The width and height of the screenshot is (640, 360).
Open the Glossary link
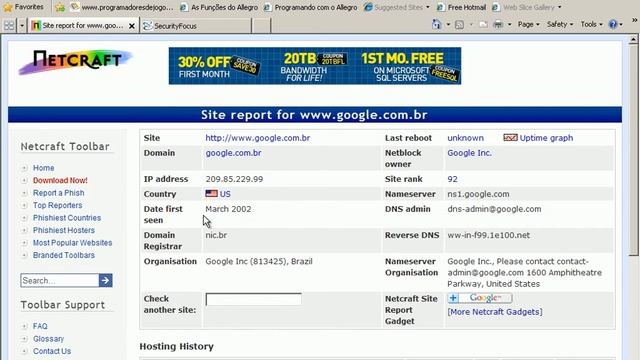[x=49, y=339]
